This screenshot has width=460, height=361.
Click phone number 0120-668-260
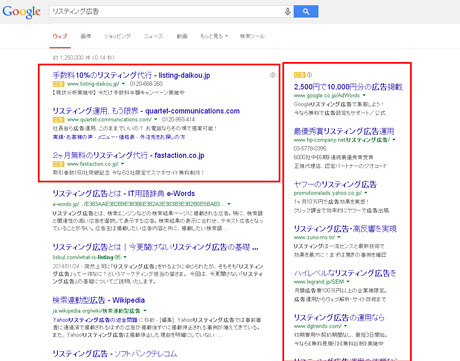146,84
